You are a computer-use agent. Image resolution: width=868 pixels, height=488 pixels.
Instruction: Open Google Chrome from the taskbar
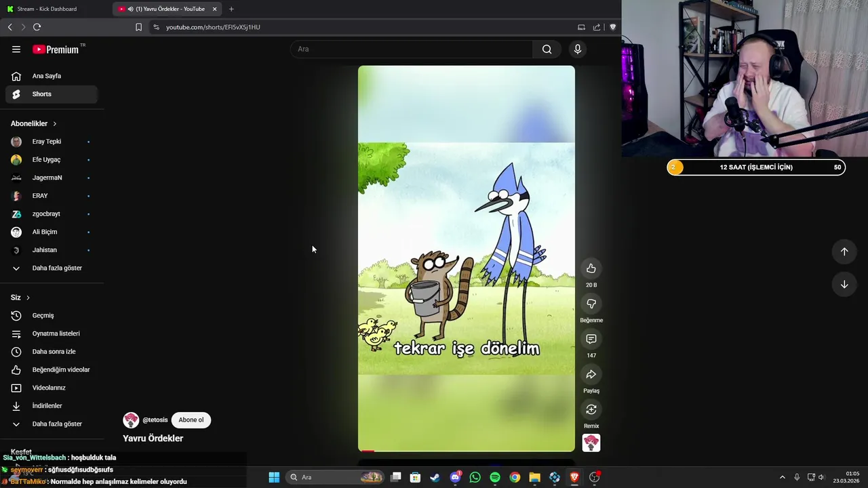pos(515,477)
